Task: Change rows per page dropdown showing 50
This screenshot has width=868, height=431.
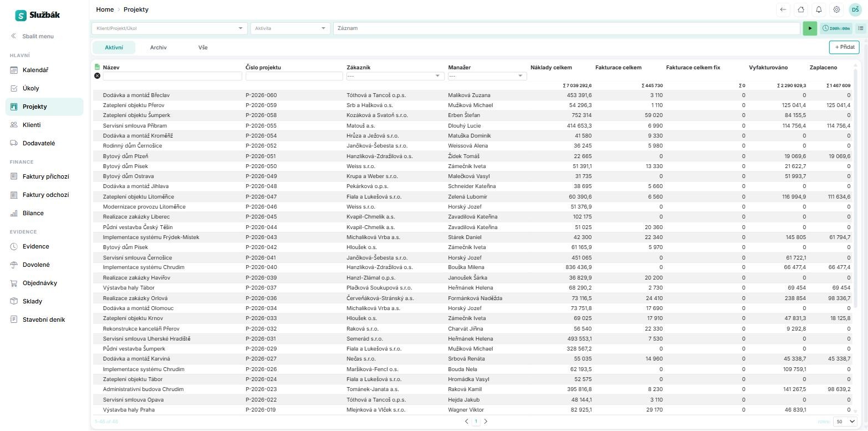Action: click(x=845, y=422)
